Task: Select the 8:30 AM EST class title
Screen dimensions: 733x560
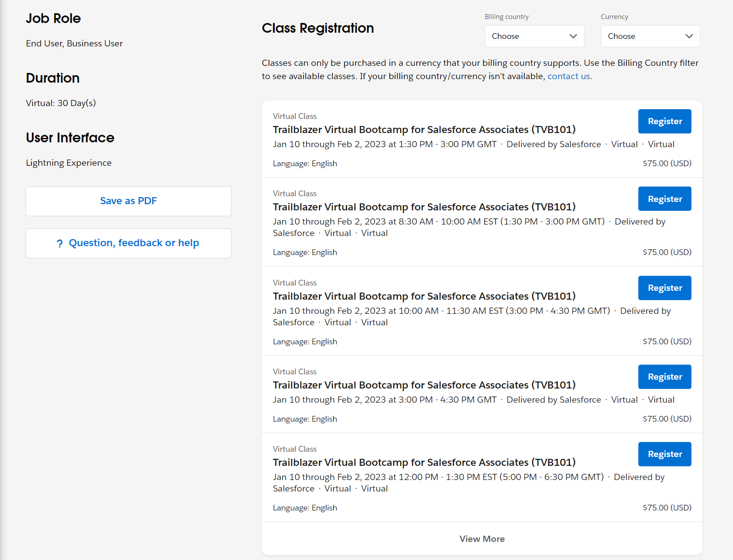Action: pos(424,207)
